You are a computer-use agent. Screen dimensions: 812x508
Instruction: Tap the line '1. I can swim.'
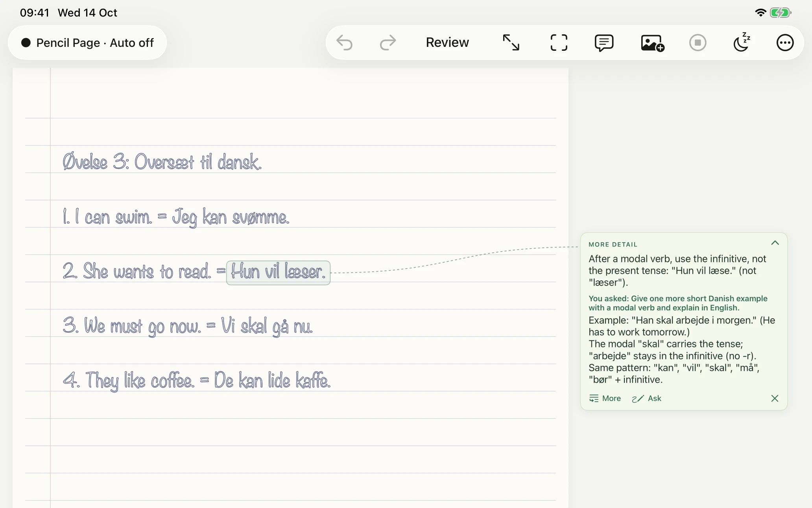(107, 217)
